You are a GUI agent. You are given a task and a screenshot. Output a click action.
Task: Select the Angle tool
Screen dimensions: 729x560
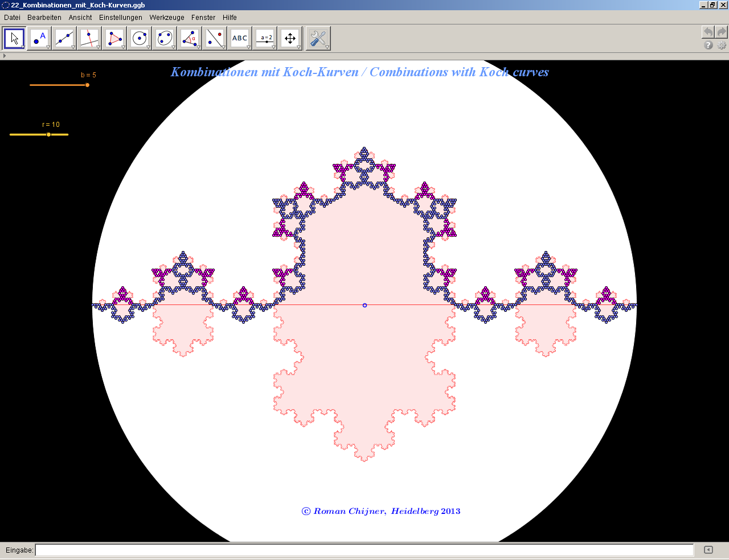click(x=190, y=39)
